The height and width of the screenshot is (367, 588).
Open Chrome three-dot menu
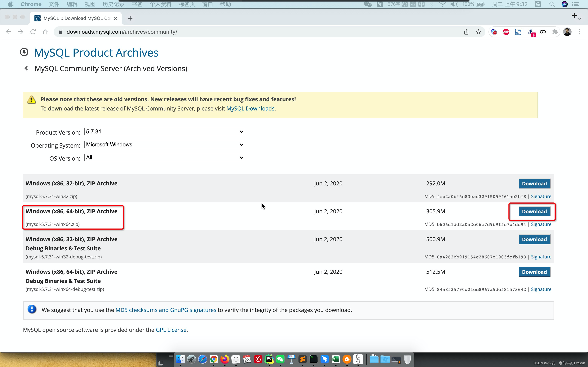coord(580,32)
